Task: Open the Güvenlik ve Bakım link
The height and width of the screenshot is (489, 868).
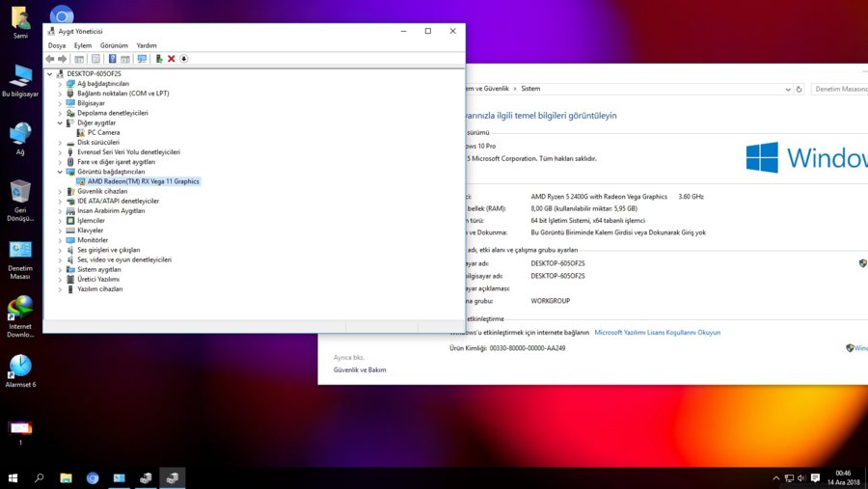Action: point(360,370)
